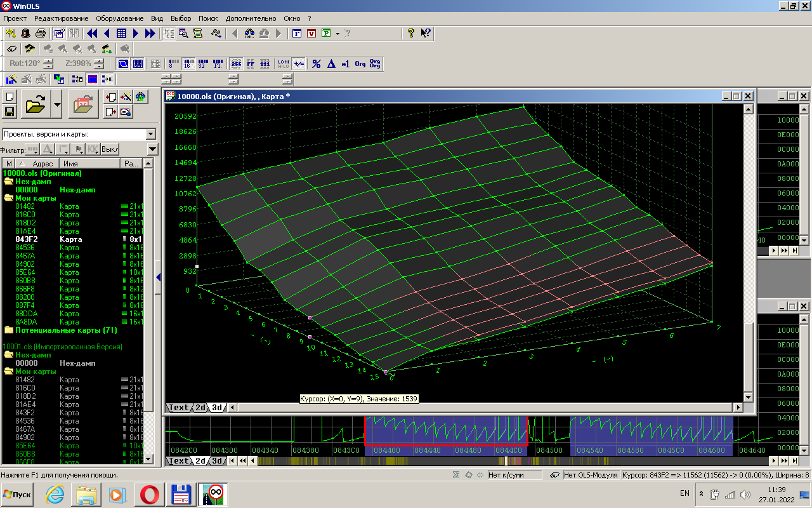Click the floppy disk save project icon
Screen dimensions: 812x508
(10, 112)
